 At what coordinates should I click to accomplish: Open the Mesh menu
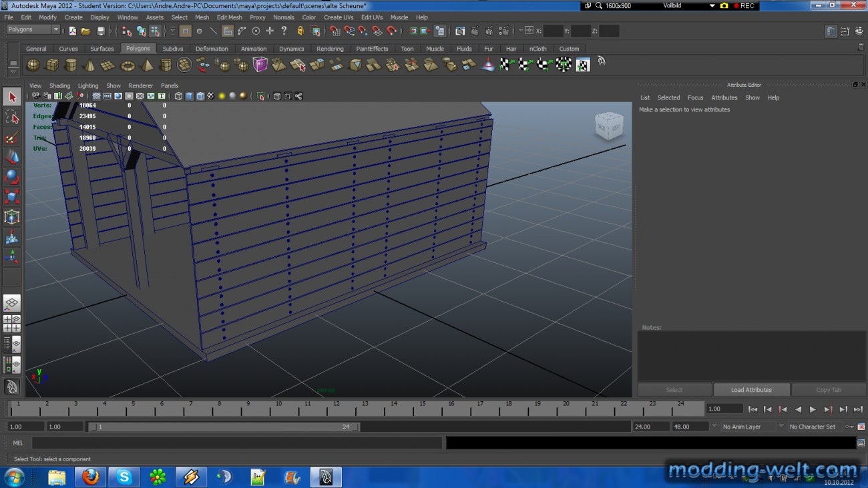tap(202, 17)
